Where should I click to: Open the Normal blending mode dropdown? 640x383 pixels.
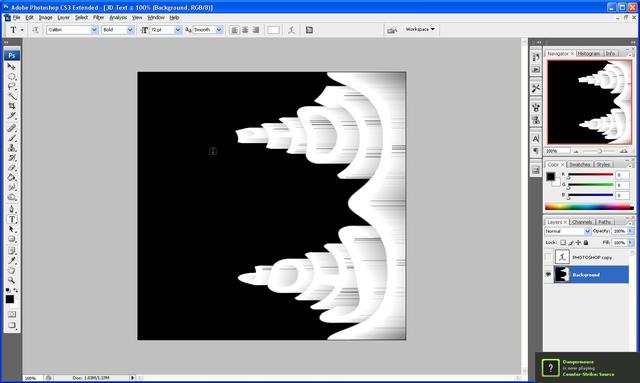(568, 231)
